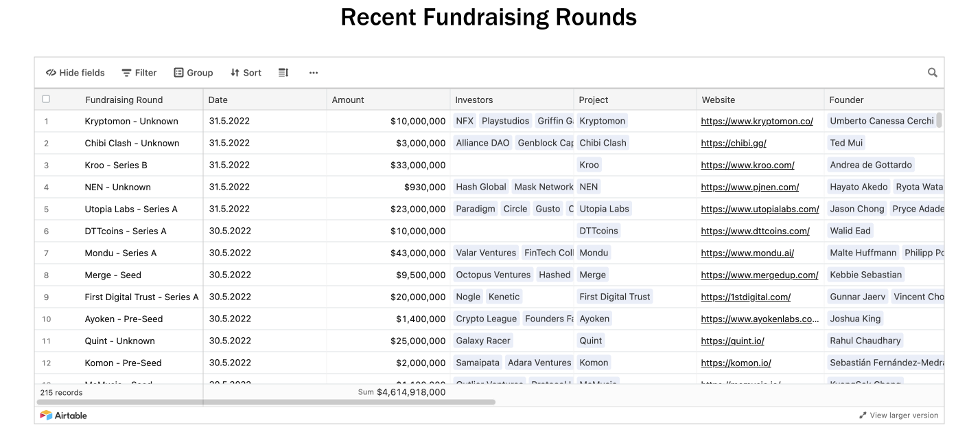Open the Group records menu

(x=193, y=73)
